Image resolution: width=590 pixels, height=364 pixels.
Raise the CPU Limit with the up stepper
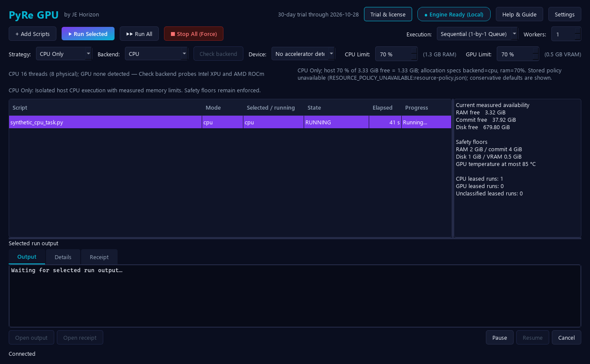click(414, 50)
